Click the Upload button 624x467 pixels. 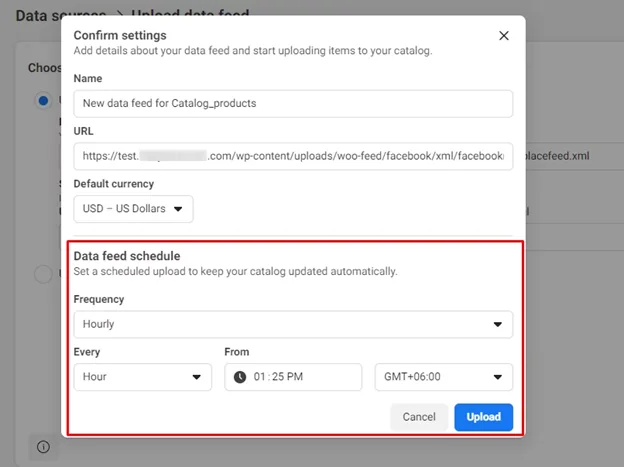484,417
